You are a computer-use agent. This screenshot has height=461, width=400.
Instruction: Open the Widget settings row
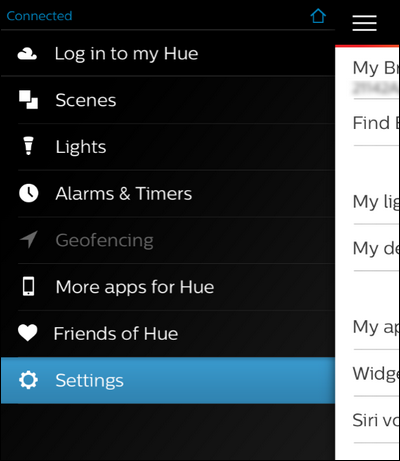[376, 373]
